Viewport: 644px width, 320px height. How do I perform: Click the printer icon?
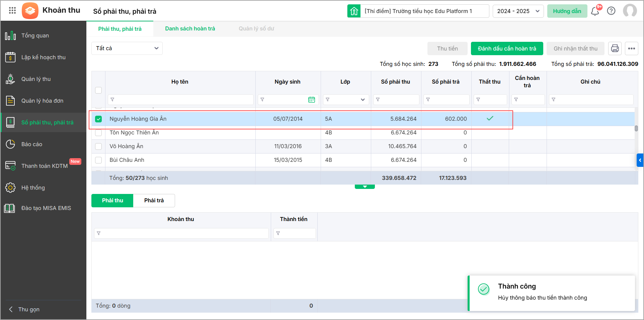(x=615, y=48)
